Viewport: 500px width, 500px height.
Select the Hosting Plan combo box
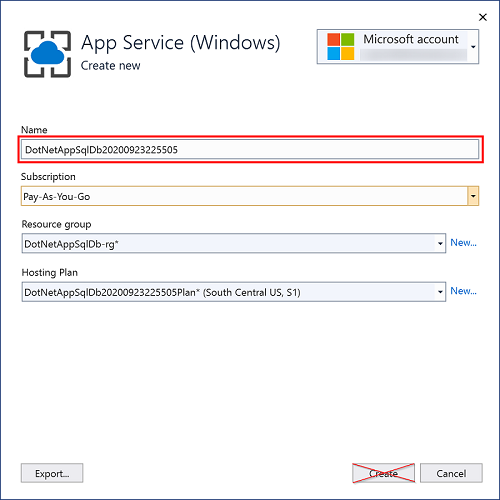[x=234, y=292]
